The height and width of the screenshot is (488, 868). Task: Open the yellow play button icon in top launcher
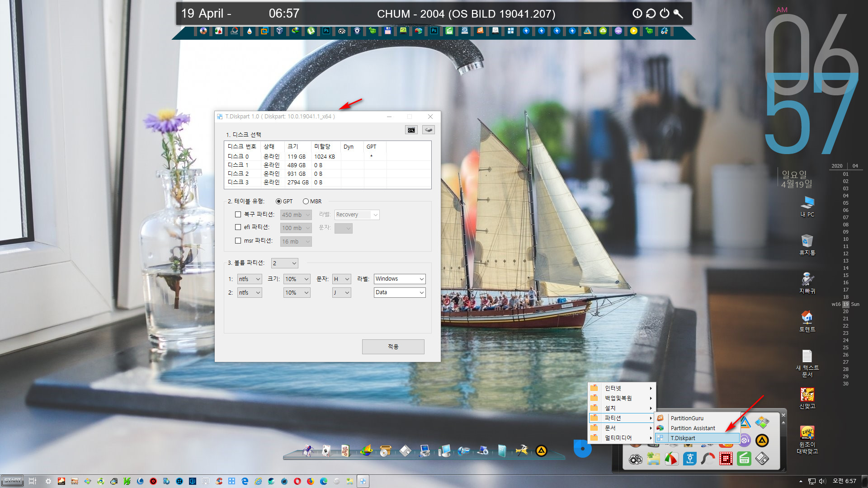click(634, 31)
